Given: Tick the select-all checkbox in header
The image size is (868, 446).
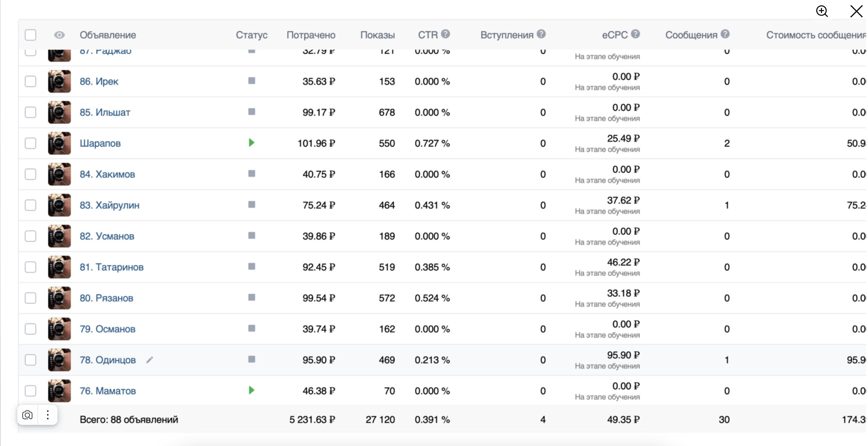Looking at the screenshot, I should click(x=31, y=35).
